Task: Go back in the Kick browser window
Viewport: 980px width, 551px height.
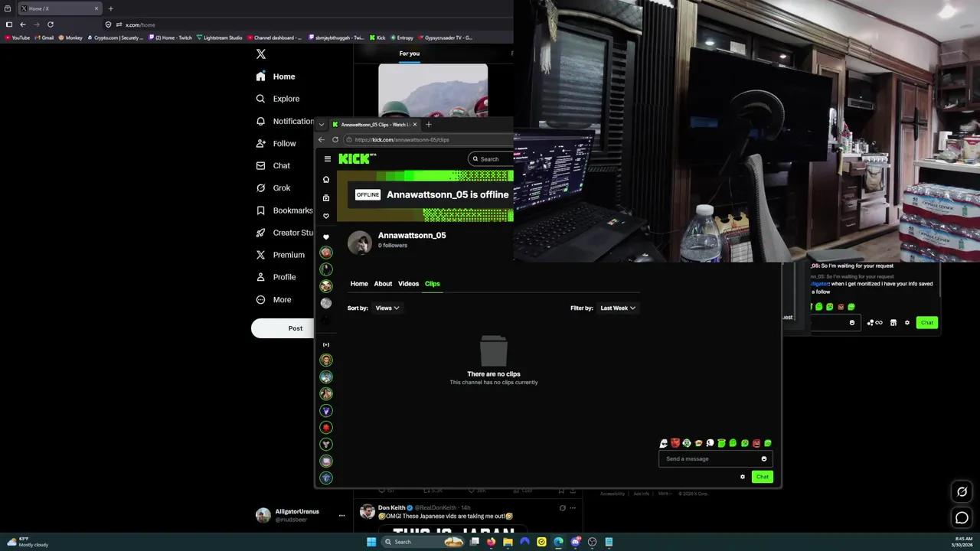Action: pos(322,140)
